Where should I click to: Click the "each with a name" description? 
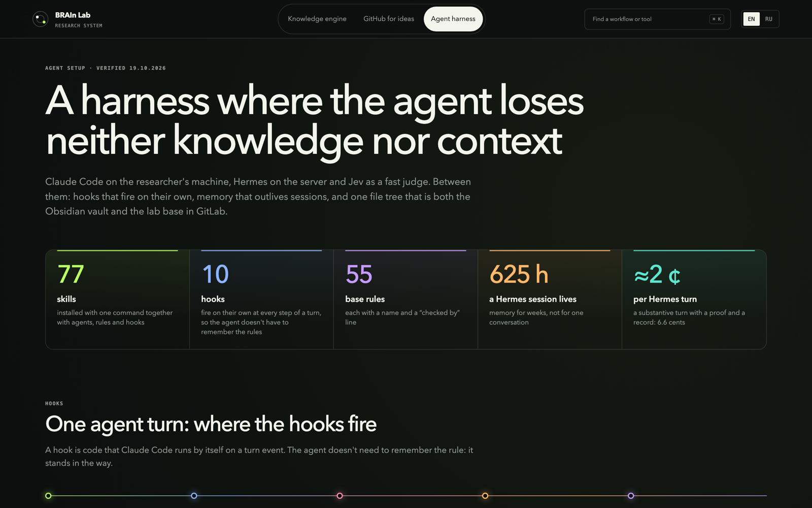click(x=402, y=317)
